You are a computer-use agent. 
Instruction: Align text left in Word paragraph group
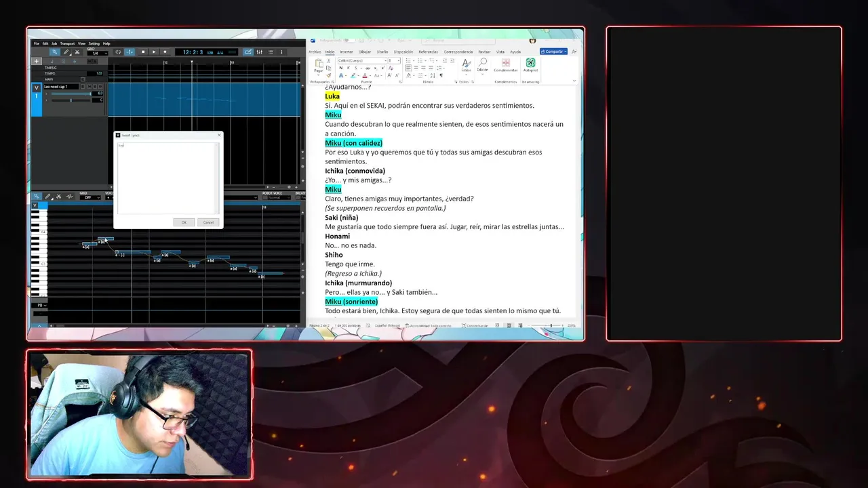[408, 68]
